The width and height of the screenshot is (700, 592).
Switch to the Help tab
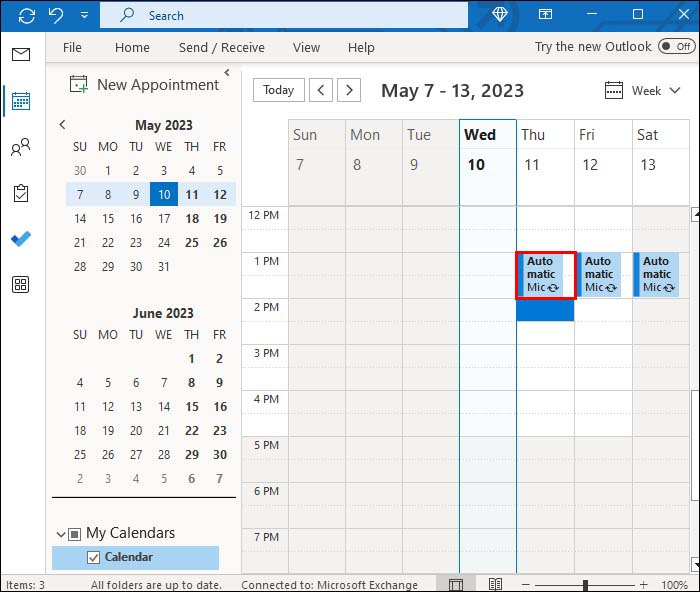(x=361, y=47)
